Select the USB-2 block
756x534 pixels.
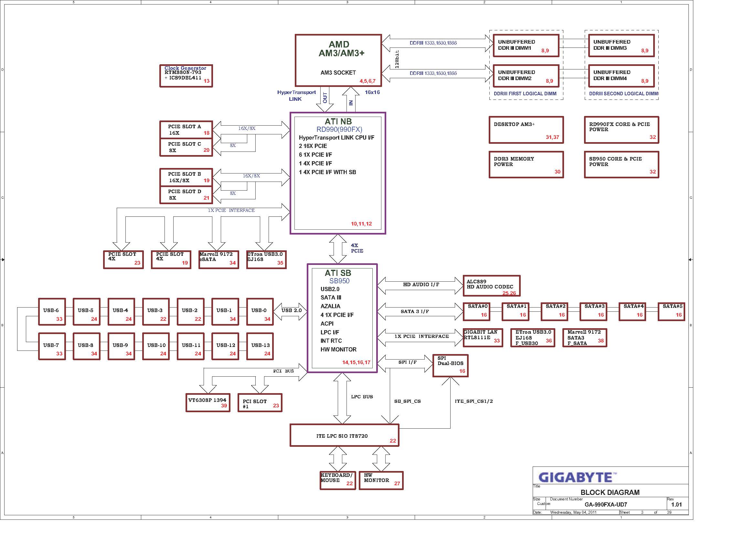[x=191, y=312]
